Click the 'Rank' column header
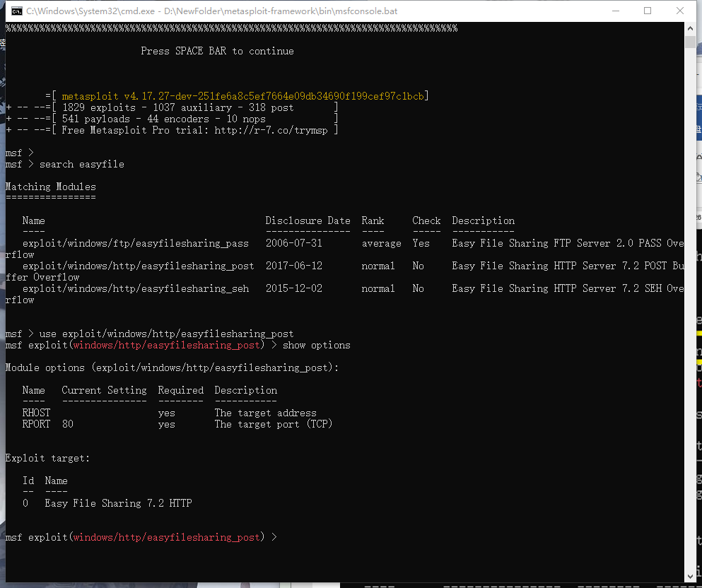This screenshot has height=588, width=702. pos(373,220)
